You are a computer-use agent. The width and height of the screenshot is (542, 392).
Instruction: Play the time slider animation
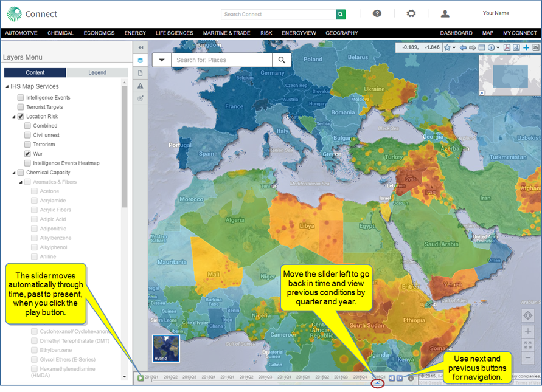click(141, 378)
